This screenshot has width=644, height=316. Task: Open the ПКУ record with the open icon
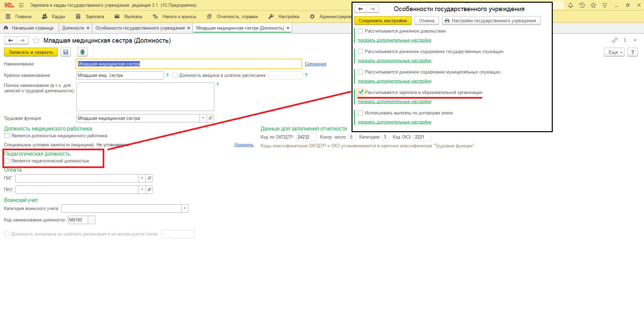[x=149, y=190]
